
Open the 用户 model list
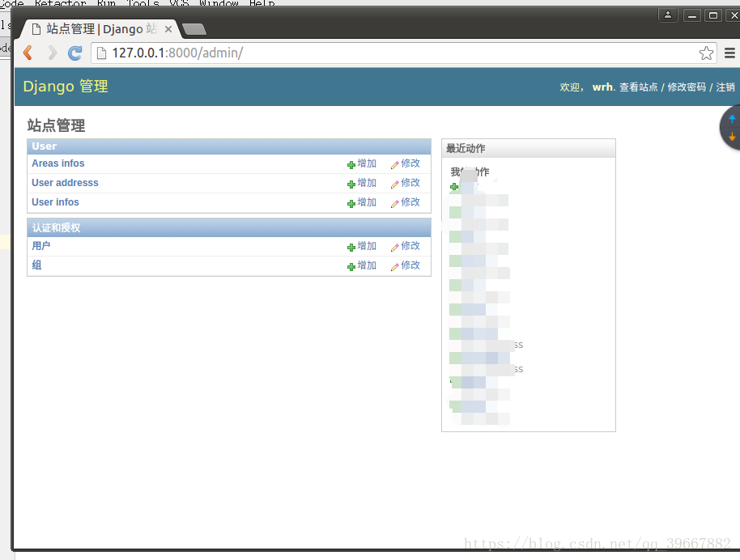(x=41, y=246)
